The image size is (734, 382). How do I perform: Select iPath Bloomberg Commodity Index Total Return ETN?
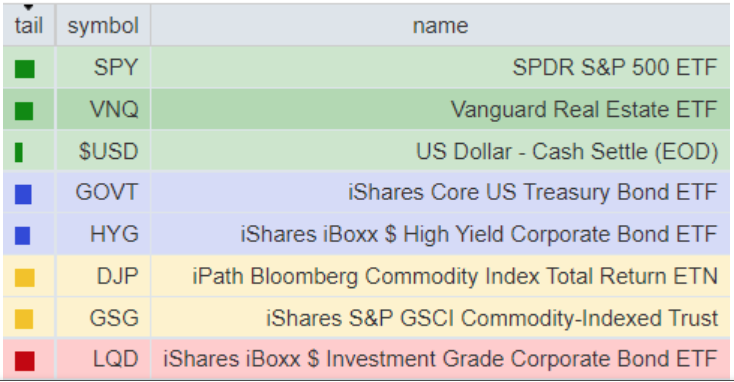455,276
